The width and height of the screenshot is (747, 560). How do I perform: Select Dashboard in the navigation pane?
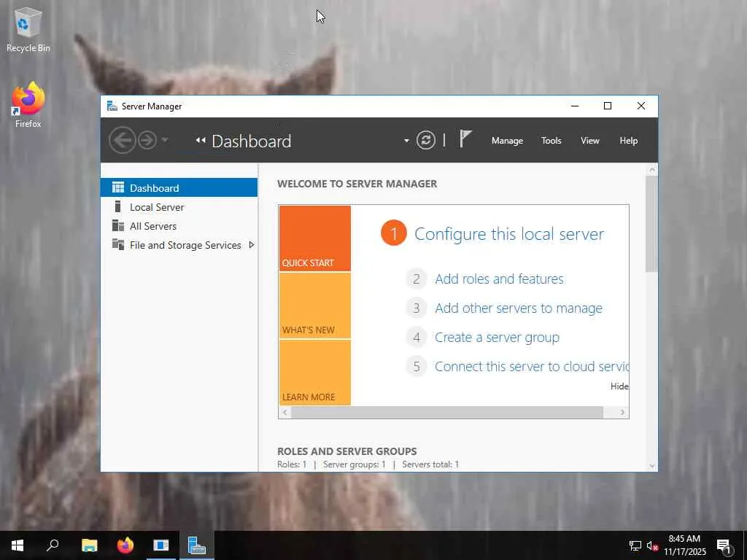pos(179,187)
